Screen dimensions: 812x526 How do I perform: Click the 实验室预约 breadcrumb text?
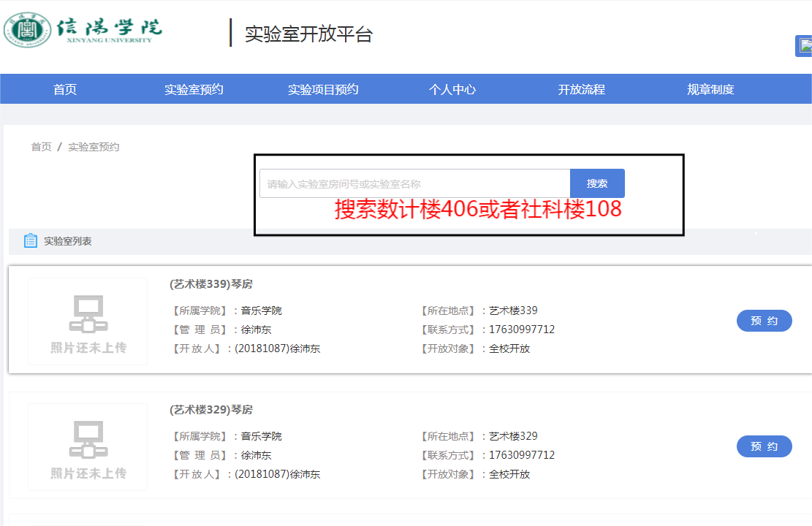94,147
